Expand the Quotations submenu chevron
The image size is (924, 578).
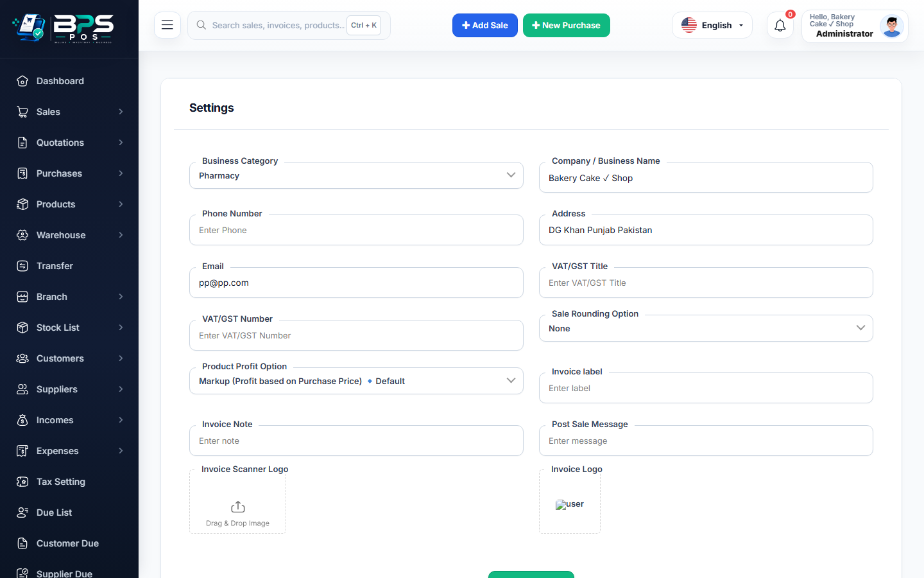121,143
